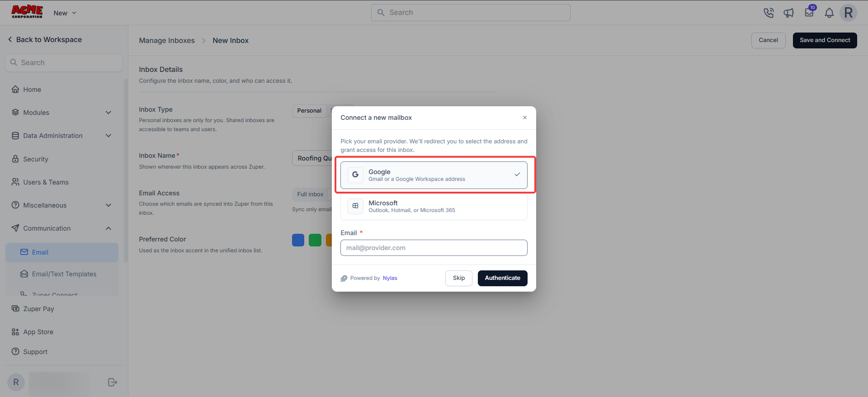Click the R avatar in sidebar footer
Image resolution: width=868 pixels, height=397 pixels.
pos(16,383)
